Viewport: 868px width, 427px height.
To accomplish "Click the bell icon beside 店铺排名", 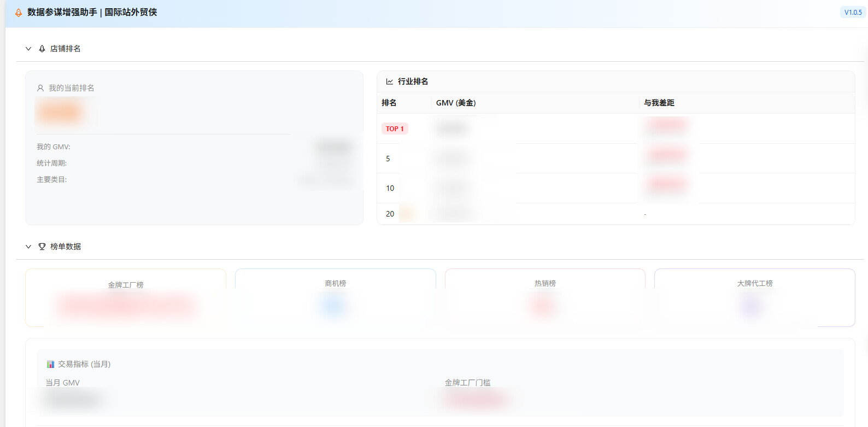I will (42, 49).
